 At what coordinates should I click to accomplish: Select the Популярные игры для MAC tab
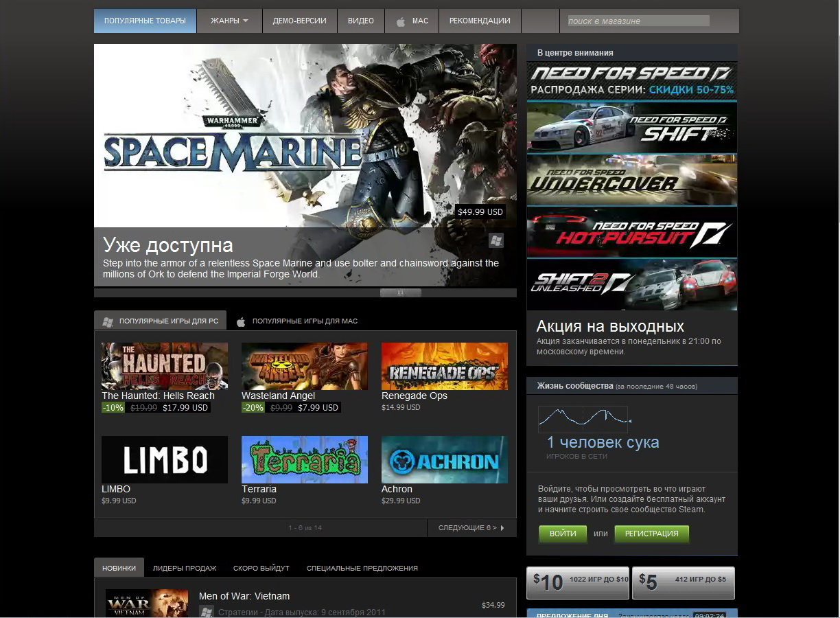coord(297,321)
